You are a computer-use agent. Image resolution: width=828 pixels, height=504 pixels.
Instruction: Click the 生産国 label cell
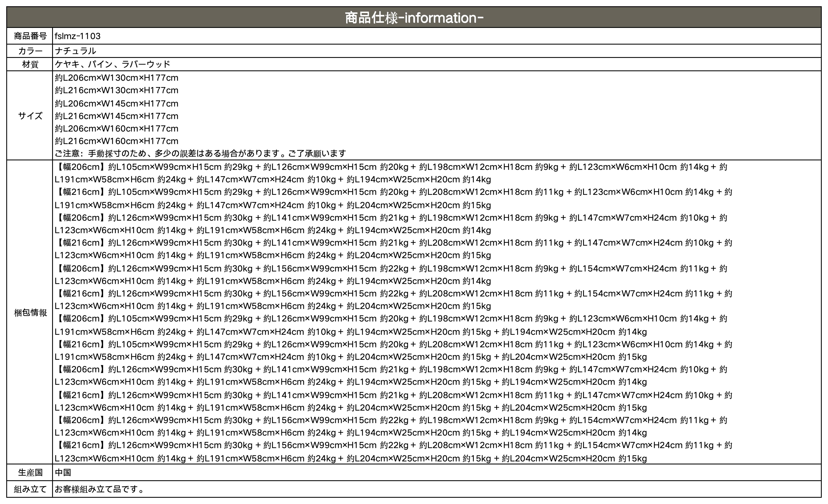(x=30, y=472)
